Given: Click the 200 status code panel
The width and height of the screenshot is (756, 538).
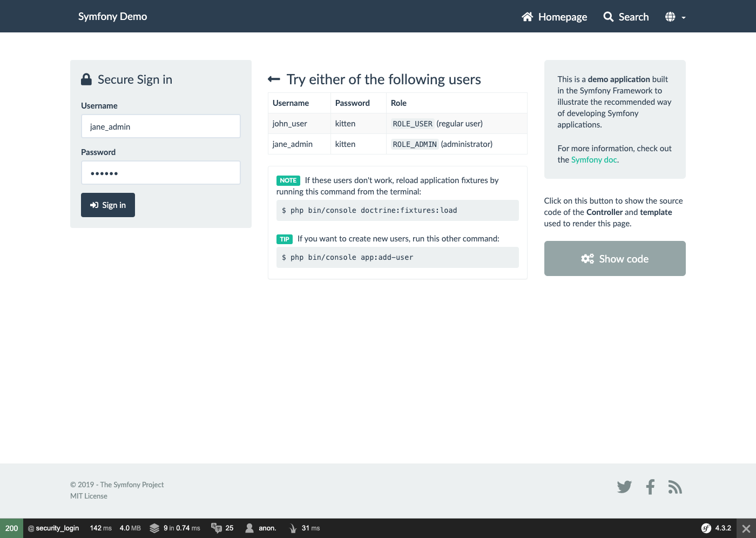Looking at the screenshot, I should coord(11,528).
